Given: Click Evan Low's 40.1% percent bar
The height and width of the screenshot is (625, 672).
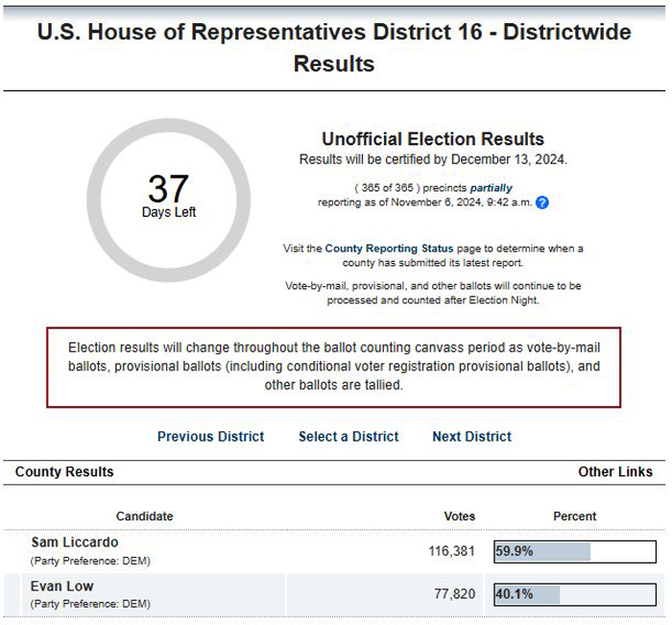Looking at the screenshot, I should point(575,594).
